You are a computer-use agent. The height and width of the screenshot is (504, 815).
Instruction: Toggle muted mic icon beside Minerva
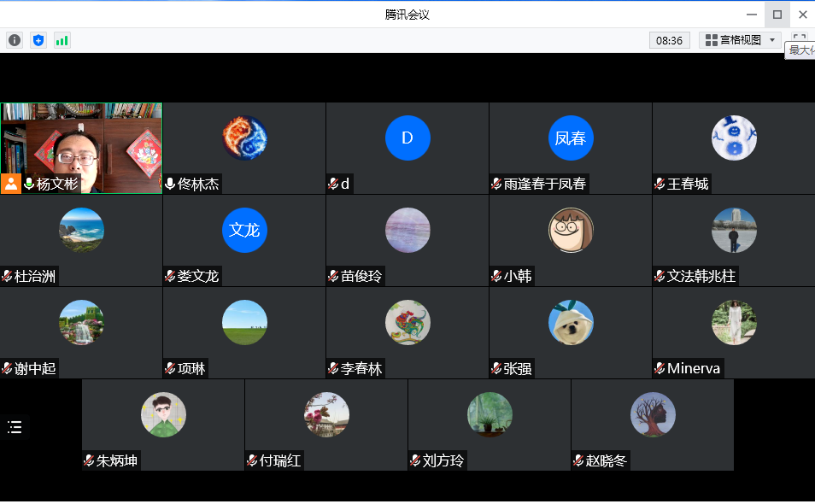660,369
